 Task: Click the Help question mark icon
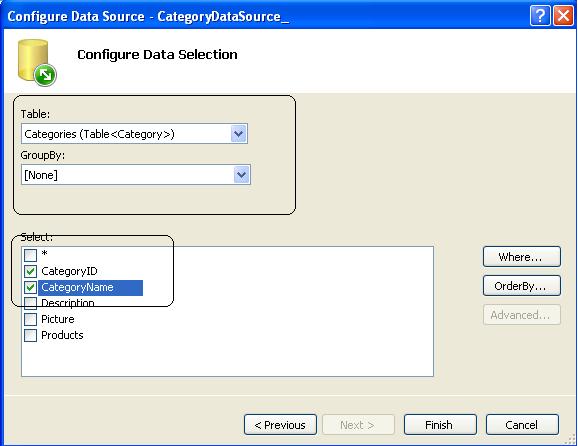pyautogui.click(x=540, y=16)
